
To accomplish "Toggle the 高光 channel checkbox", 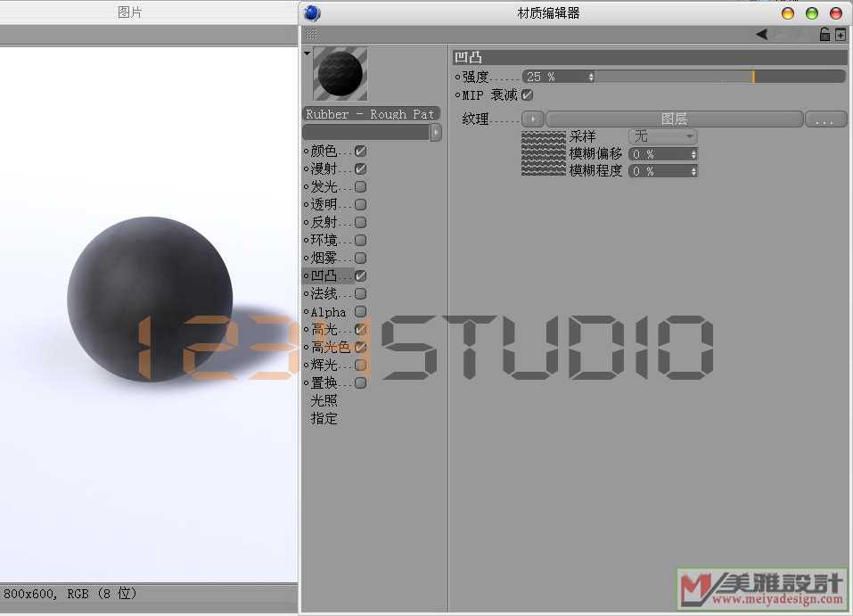I will (x=360, y=329).
